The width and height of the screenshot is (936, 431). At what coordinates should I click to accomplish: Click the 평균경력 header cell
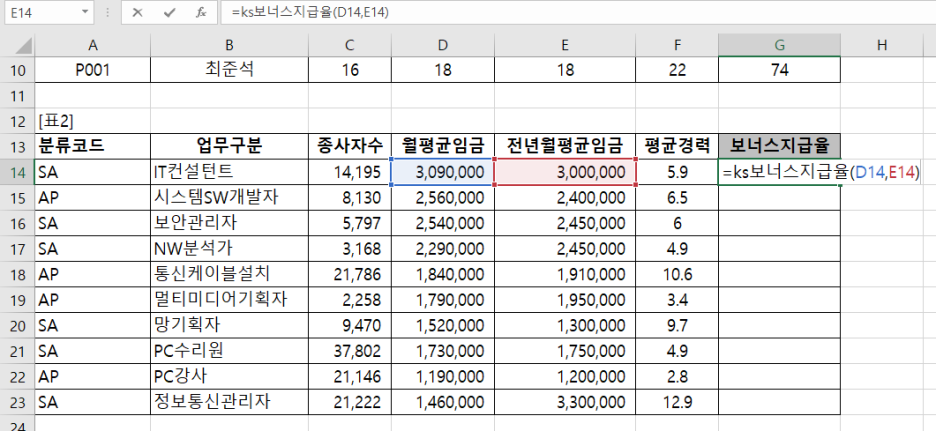pyautogui.click(x=677, y=147)
